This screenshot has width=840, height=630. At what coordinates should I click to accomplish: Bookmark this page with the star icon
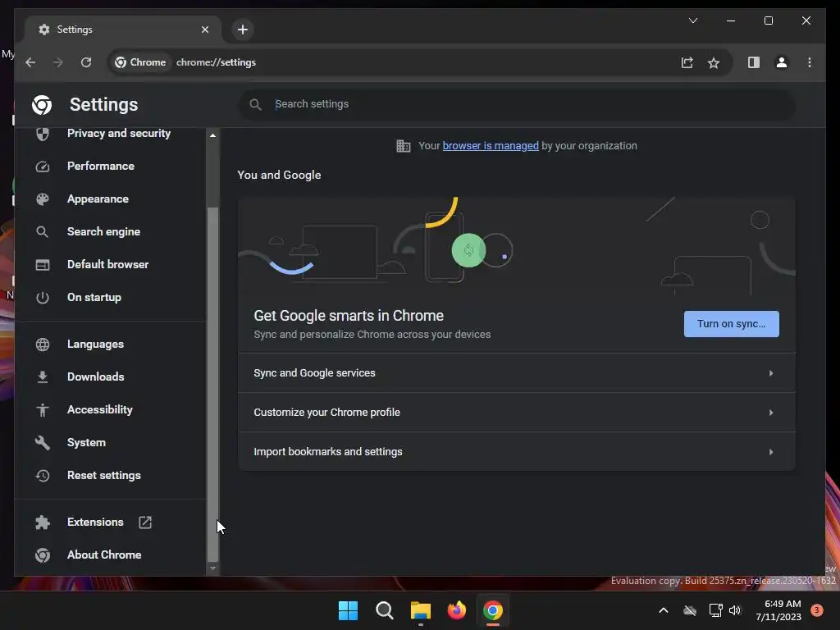click(714, 62)
